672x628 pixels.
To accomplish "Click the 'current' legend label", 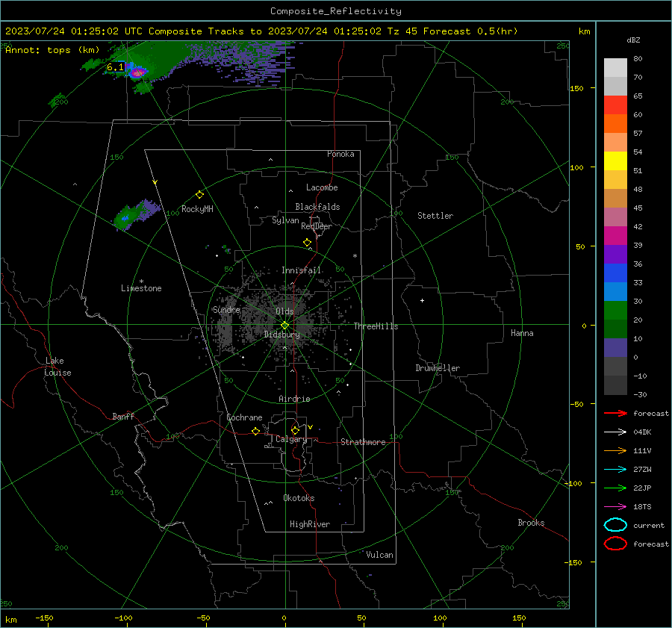I will [649, 525].
